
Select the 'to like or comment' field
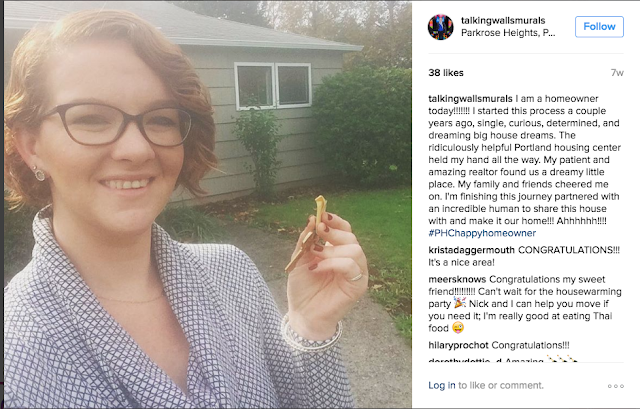click(501, 385)
